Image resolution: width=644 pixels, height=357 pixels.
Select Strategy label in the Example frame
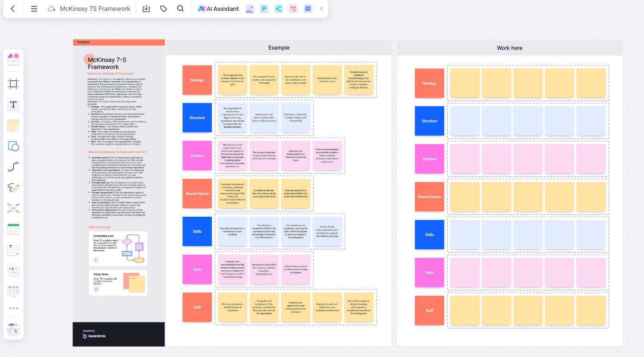tap(197, 80)
